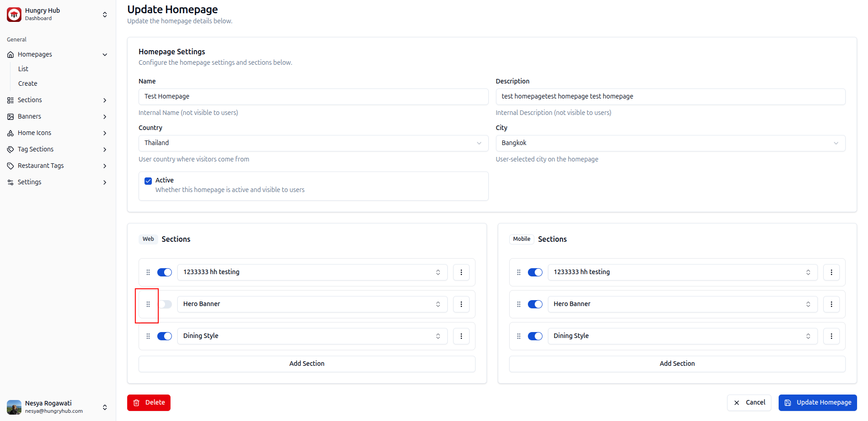Click drag handle for Web Hero Banner
Screen dimensions: 868x421
coord(148,304)
